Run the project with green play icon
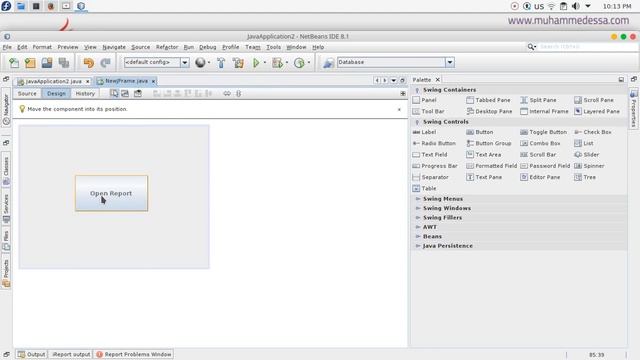This screenshot has height=360, width=640. coord(256,62)
